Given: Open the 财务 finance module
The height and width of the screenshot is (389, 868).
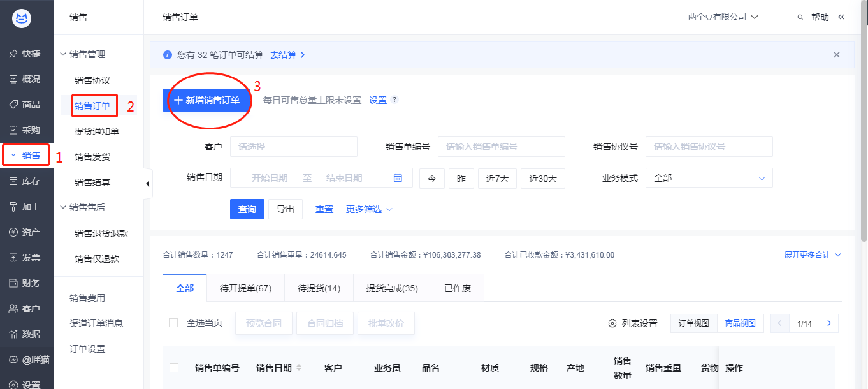Looking at the screenshot, I should (x=26, y=283).
